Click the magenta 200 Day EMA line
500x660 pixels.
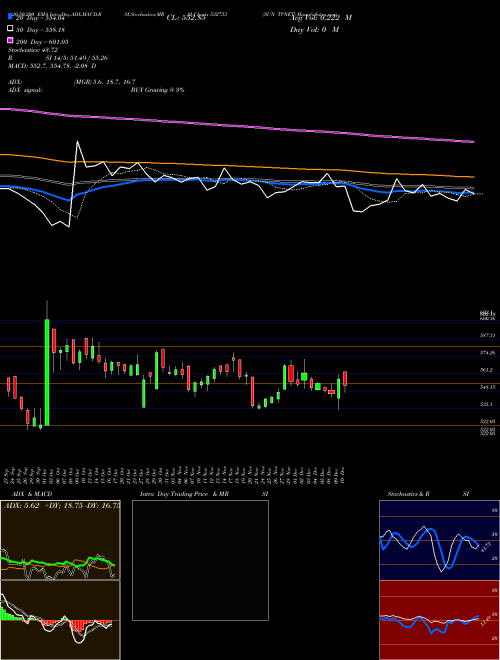237,125
